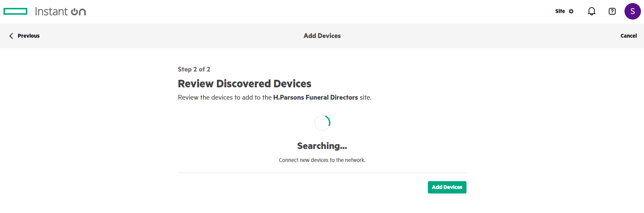Open the help question mark icon
Screen dimensions: 644x213
[x=612, y=11]
